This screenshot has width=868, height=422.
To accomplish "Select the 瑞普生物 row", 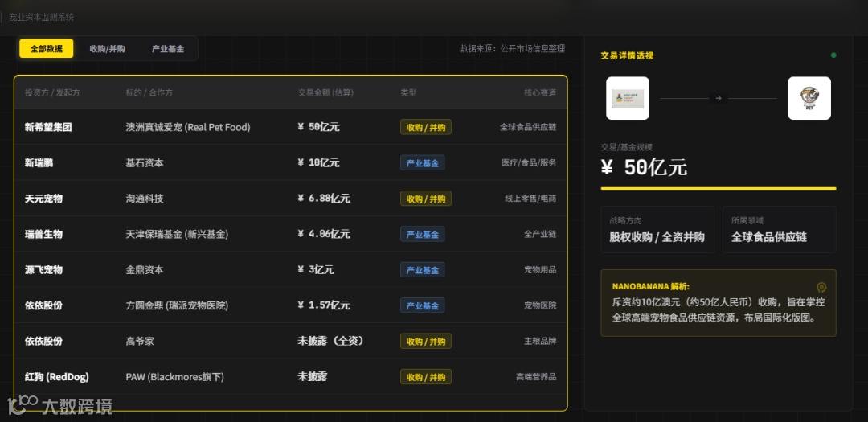I will pos(291,234).
